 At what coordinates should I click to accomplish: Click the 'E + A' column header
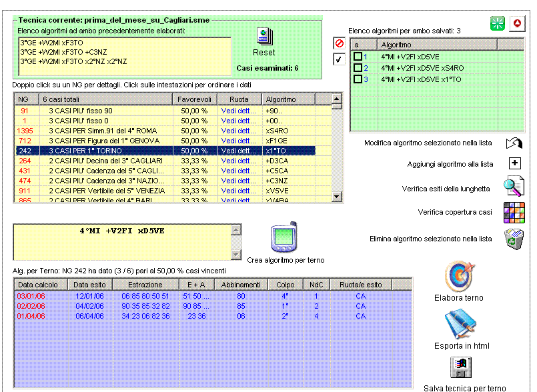pyautogui.click(x=197, y=285)
